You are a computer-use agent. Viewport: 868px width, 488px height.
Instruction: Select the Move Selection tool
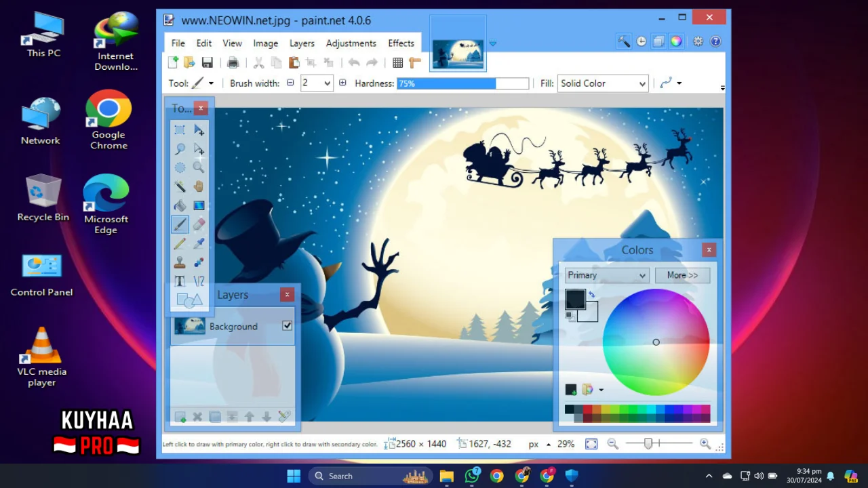click(199, 148)
